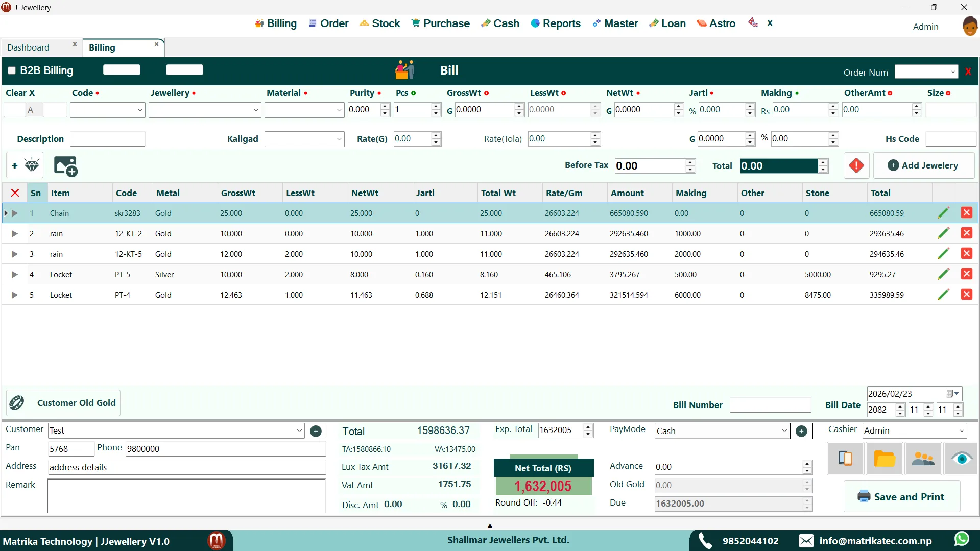Open the Order Num dropdown
The image size is (980, 551).
pyautogui.click(x=953, y=72)
